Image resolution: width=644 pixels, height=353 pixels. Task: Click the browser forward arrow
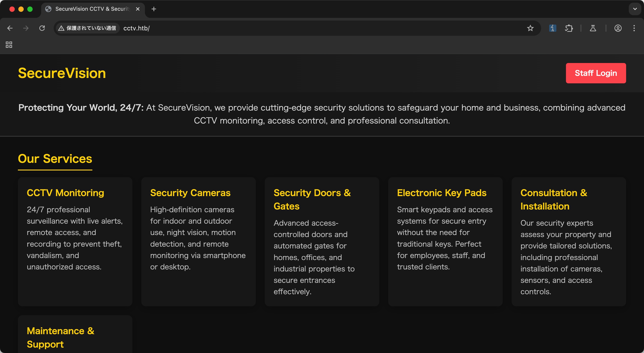[x=26, y=28]
